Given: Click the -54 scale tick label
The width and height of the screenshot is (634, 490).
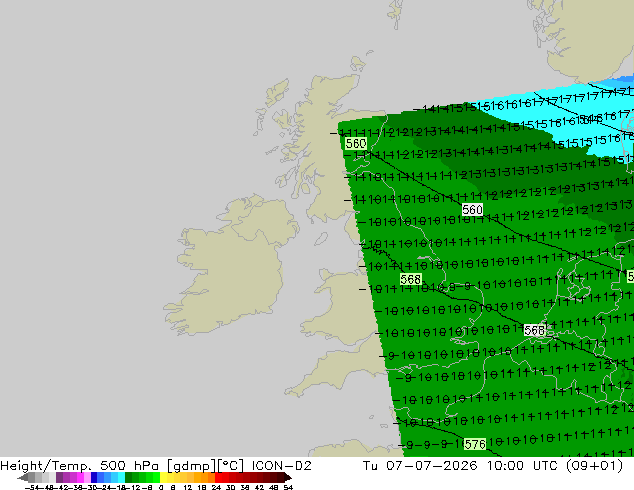Looking at the screenshot, I should tap(31, 487).
